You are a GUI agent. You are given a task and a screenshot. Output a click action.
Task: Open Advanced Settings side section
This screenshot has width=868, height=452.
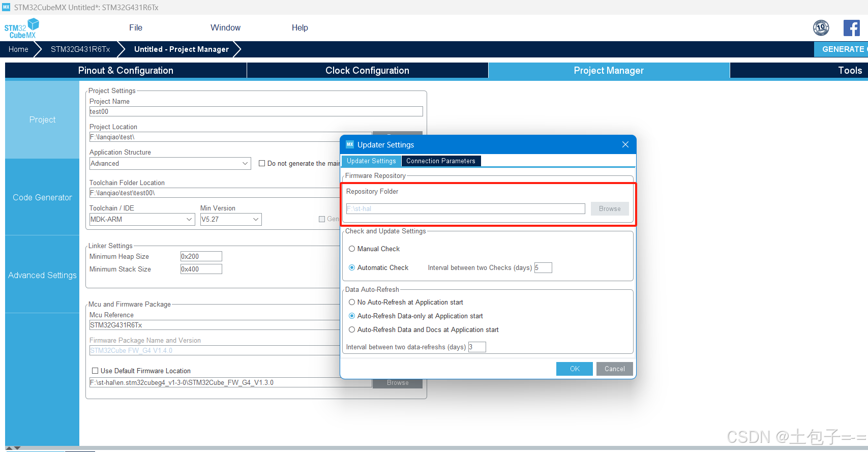point(42,275)
